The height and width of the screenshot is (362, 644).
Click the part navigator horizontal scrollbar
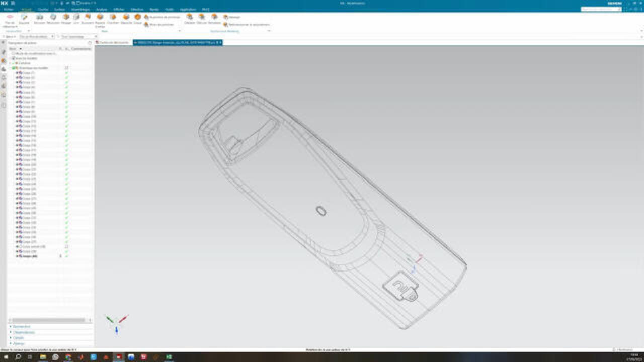tap(48, 320)
